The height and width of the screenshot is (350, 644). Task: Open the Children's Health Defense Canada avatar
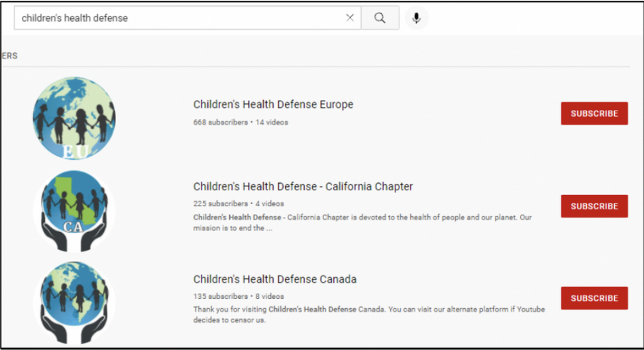pos(74,303)
